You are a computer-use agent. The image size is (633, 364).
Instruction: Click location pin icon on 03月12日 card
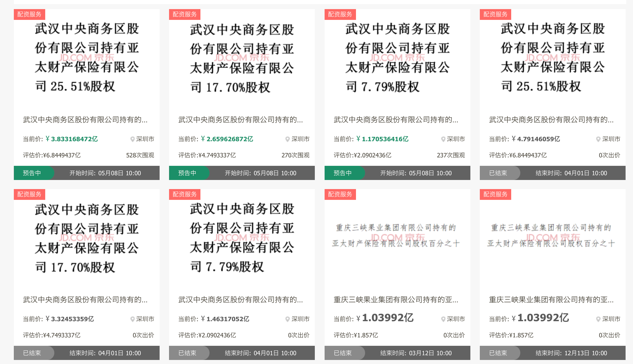tap(443, 319)
